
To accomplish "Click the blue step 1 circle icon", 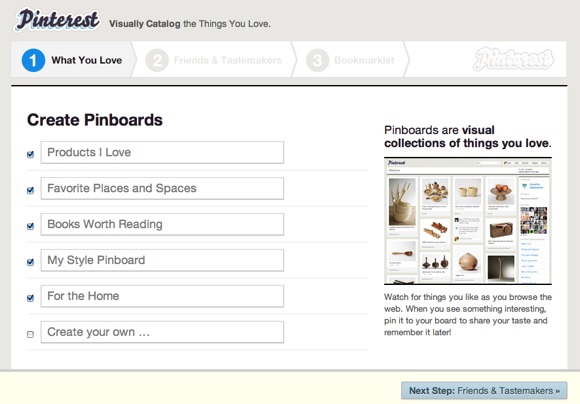I will coord(33,60).
